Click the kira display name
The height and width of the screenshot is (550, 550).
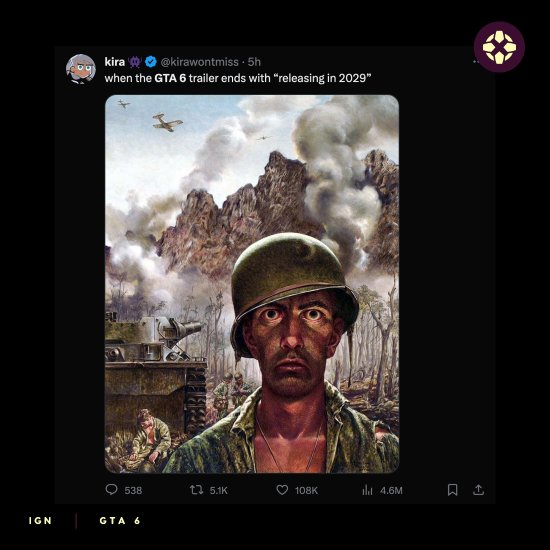coord(115,62)
